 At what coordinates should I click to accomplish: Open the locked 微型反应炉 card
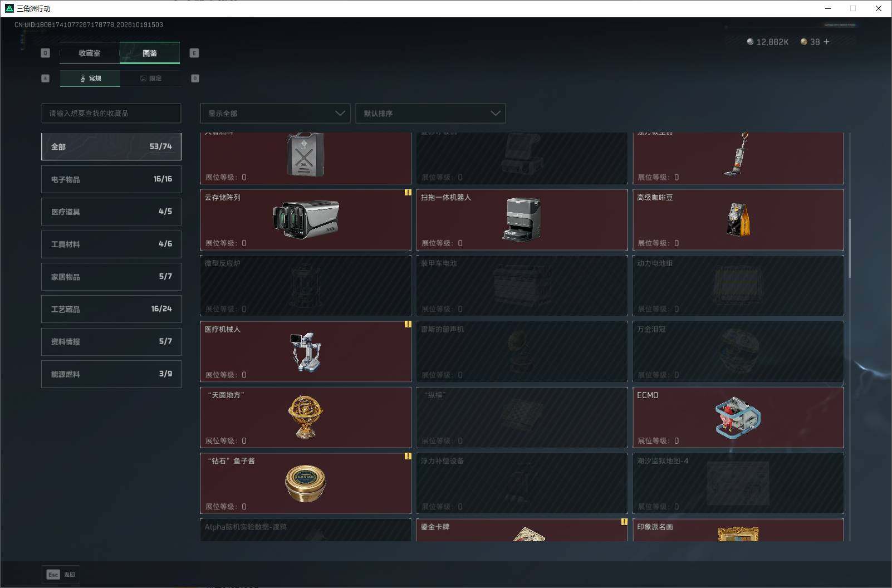(x=306, y=286)
